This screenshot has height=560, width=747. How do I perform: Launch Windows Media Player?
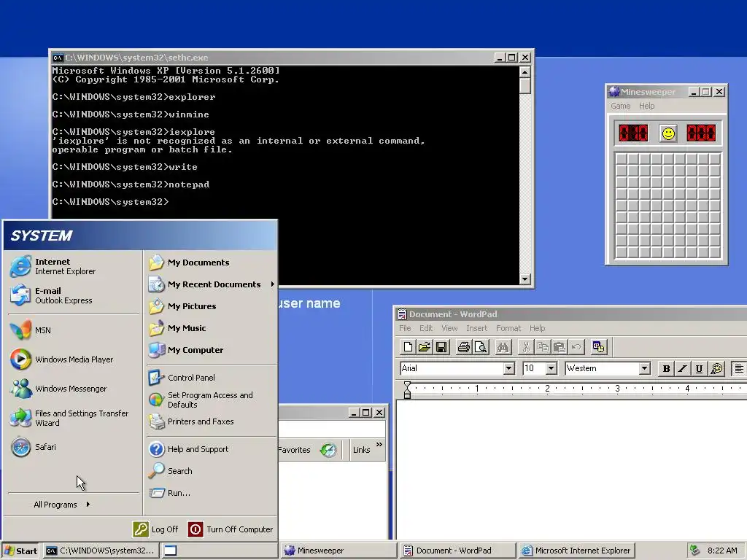pyautogui.click(x=74, y=359)
